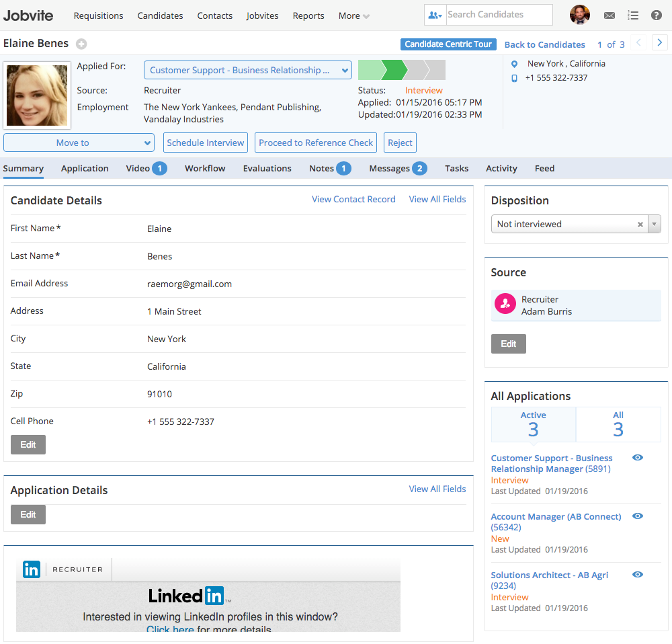Viewport: 672px width, 644px height.
Task: Open the task list icon in header
Action: (632, 15)
